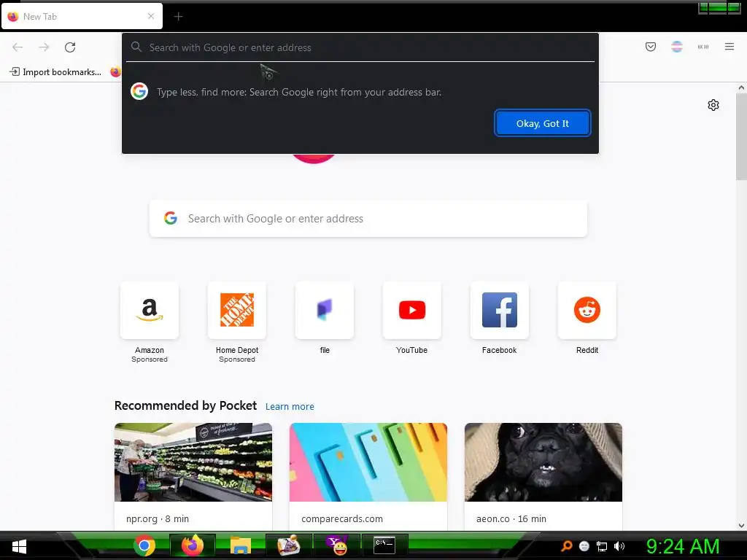Screen dimensions: 747x560
Task: Open Yahoo Messenger from the taskbar
Action: click(337, 545)
